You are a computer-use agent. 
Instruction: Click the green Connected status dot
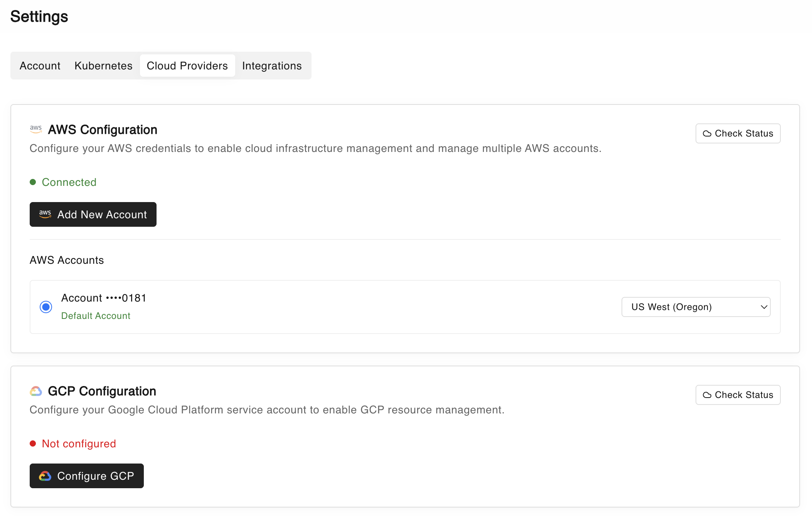tap(33, 182)
